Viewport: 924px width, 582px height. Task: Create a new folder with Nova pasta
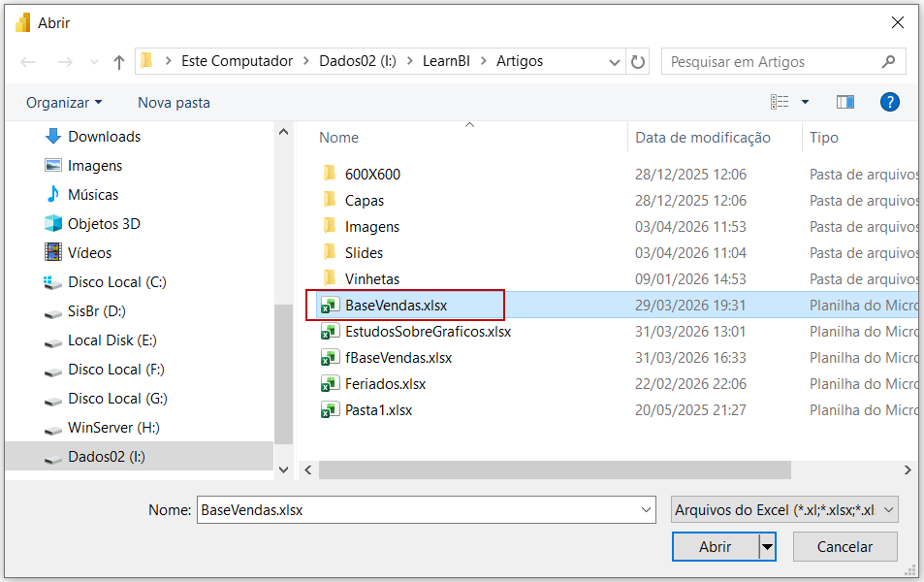[174, 103]
